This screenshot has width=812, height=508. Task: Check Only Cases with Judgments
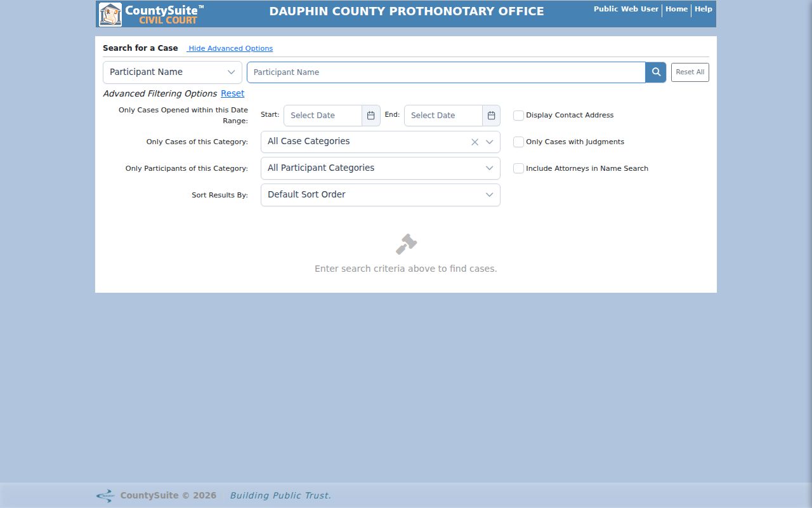click(x=518, y=142)
